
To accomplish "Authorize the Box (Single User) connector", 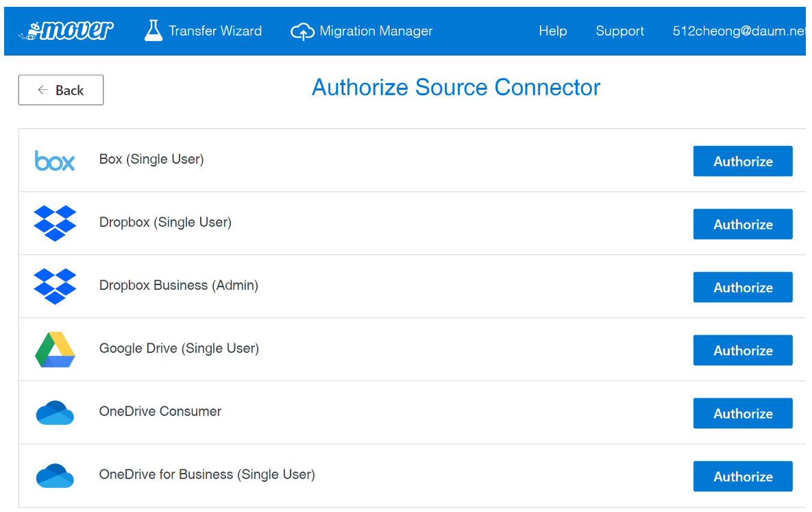I will click(743, 161).
